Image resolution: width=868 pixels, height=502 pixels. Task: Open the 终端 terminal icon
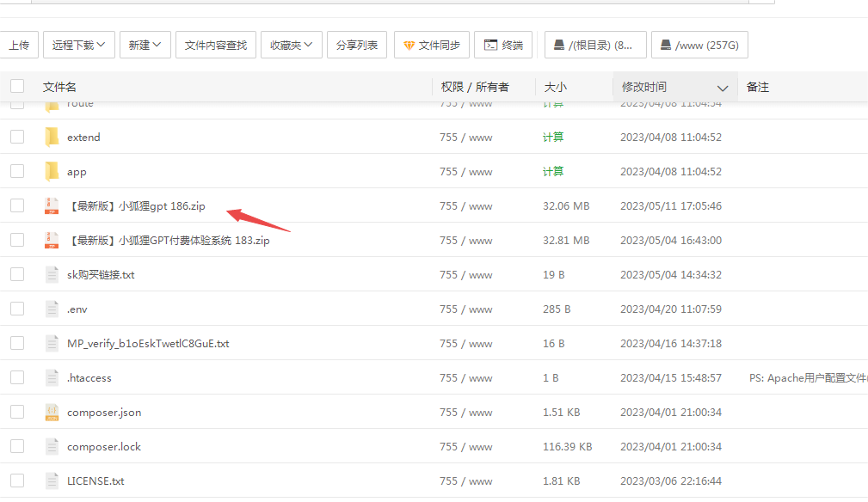490,44
